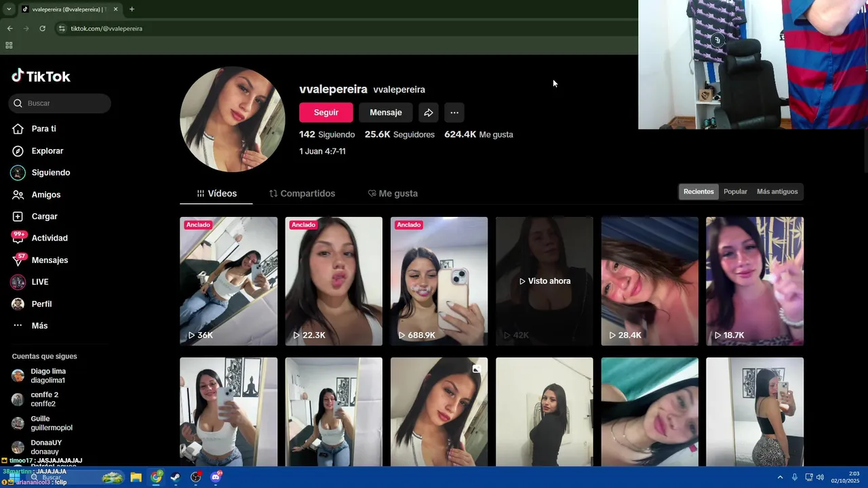Close the vvalepereira browser tab
Screen dimensions: 868x488
(115, 9)
